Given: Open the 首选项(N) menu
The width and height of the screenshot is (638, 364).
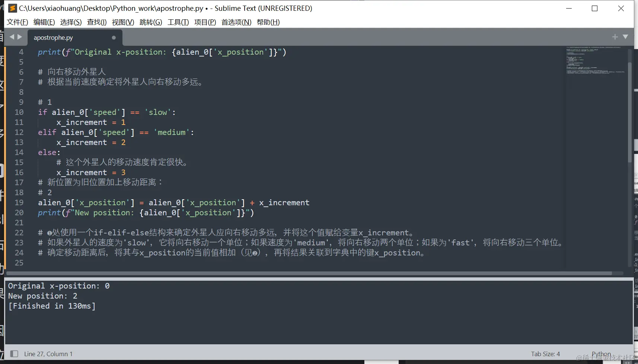Looking at the screenshot, I should point(236,22).
